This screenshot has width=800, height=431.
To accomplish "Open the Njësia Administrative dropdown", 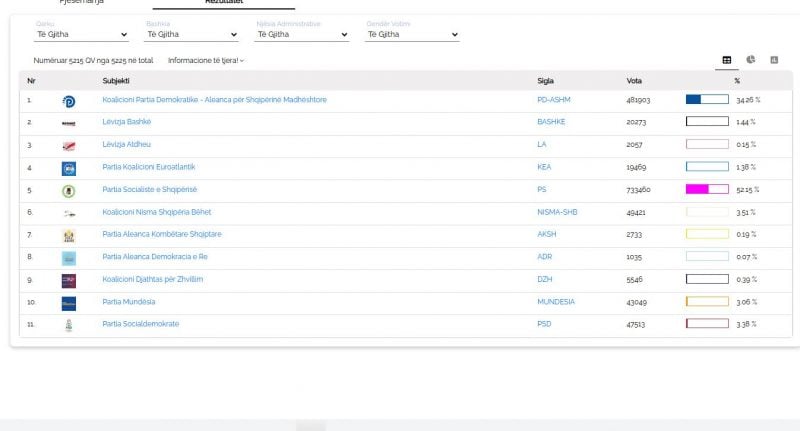I will click(x=302, y=34).
